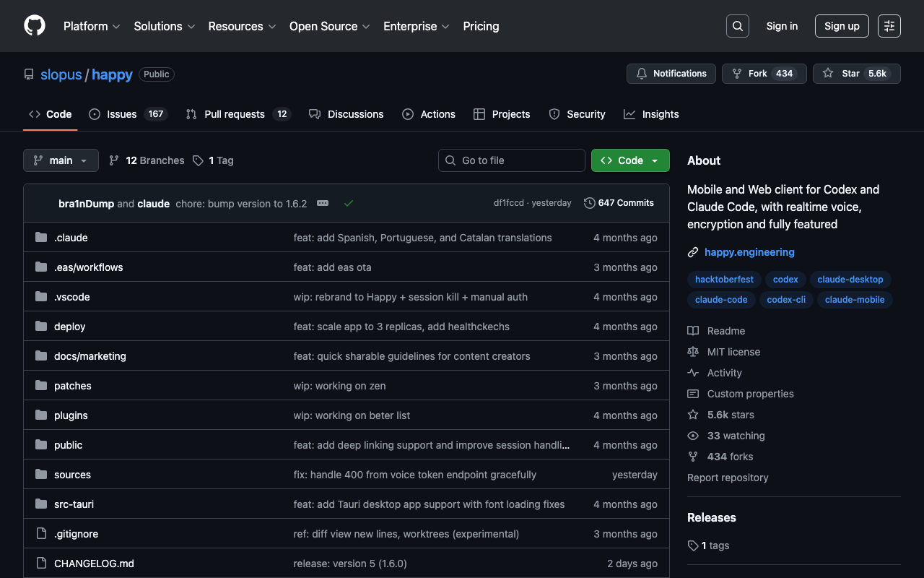The width and height of the screenshot is (924, 578).
Task: Open the Activity pulse link
Action: [724, 373]
